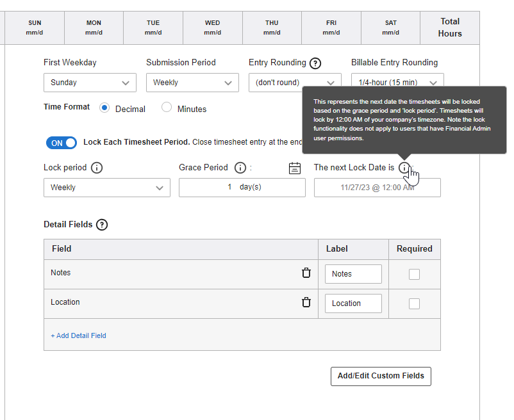Click the next Lock Date info icon

(404, 168)
